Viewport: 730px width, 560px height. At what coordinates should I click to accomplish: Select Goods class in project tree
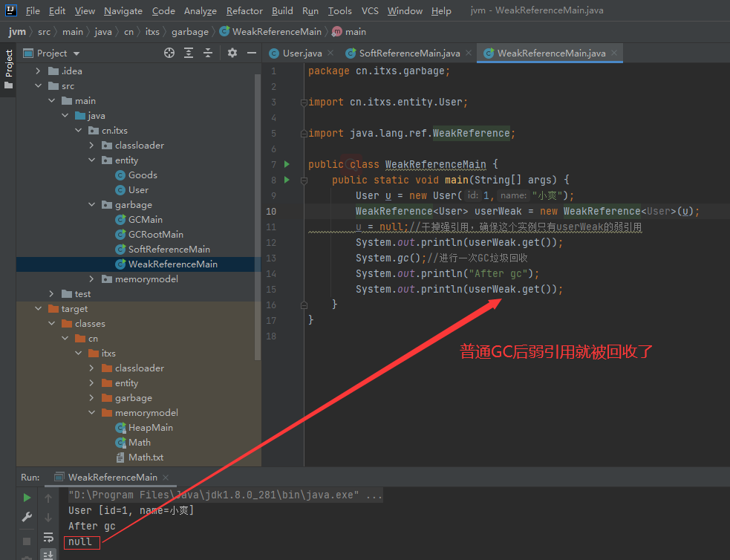143,175
